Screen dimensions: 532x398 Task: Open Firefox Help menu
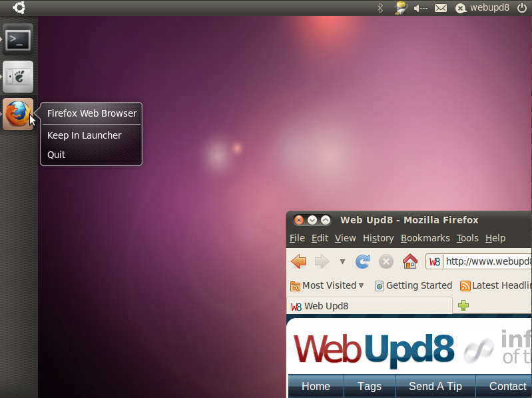click(495, 239)
